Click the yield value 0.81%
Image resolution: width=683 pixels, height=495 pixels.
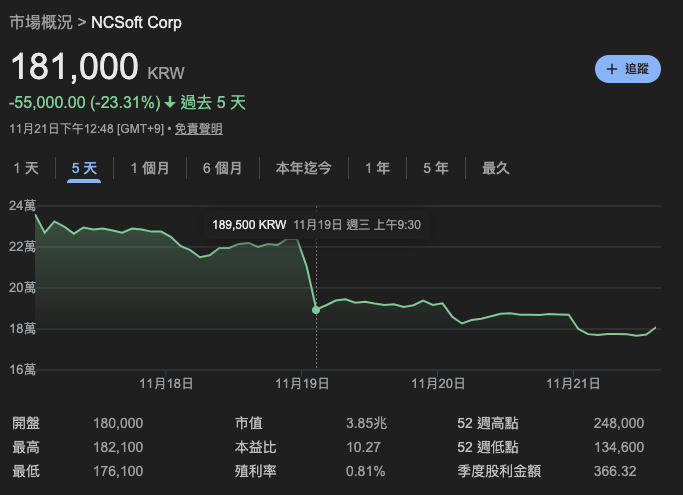(365, 471)
